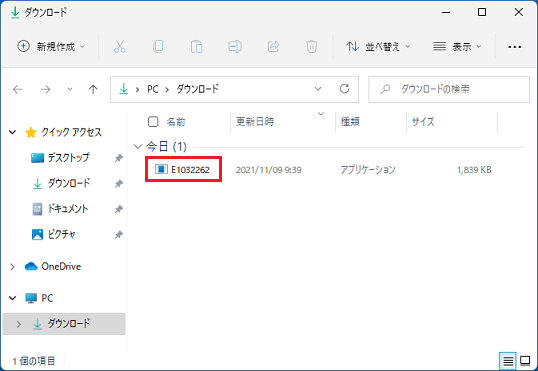Image resolution: width=538 pixels, height=371 pixels.
Task: Click PC in the address breadcrumb
Action: click(x=153, y=89)
